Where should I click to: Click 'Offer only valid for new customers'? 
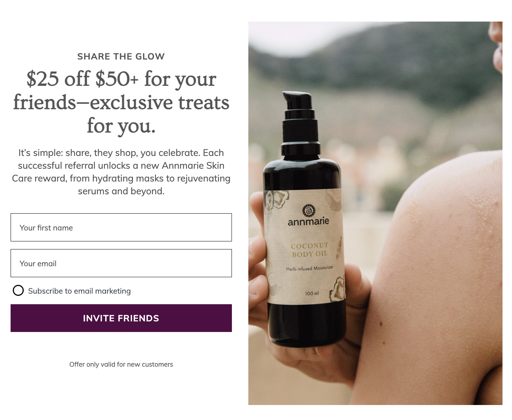pyautogui.click(x=121, y=364)
